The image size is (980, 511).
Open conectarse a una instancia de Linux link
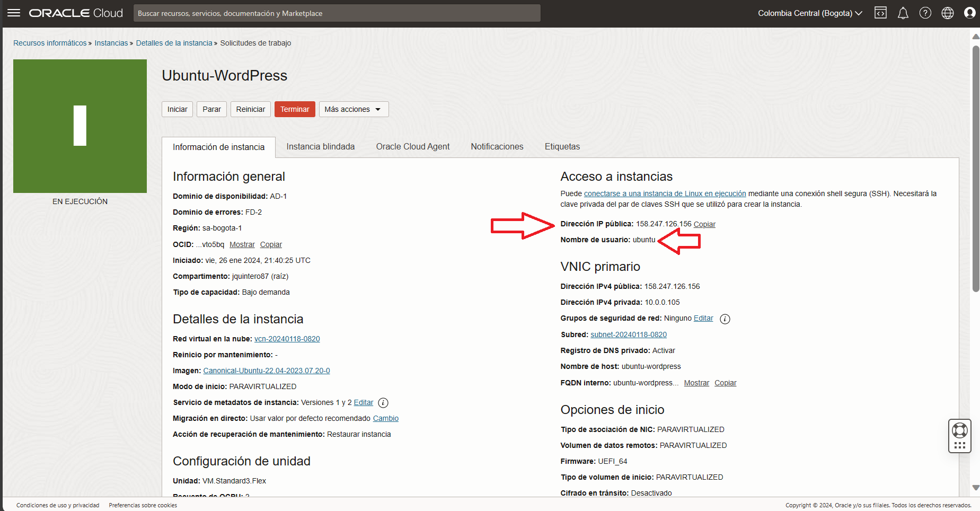pos(665,193)
